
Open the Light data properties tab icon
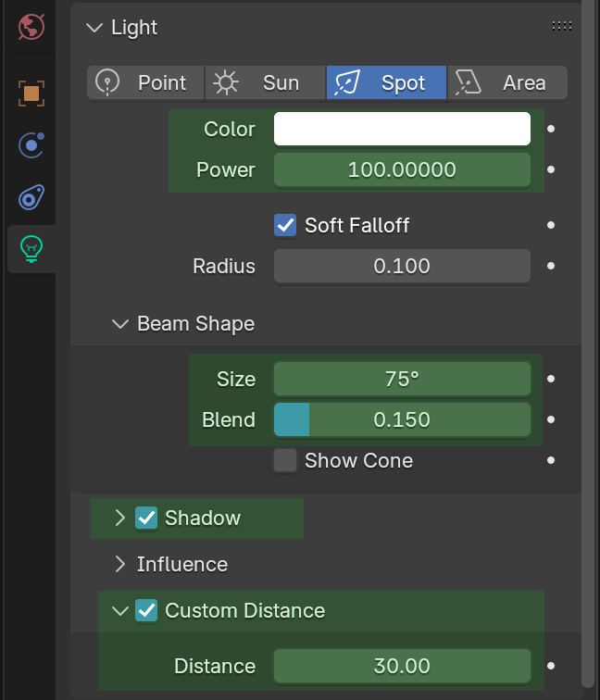point(31,249)
